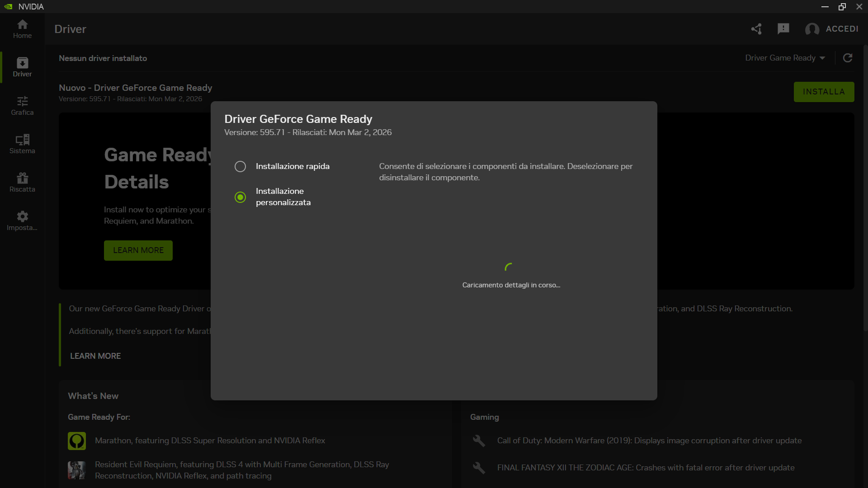Open the Sistema sidebar section
The width and height of the screenshot is (868, 488).
point(22,144)
